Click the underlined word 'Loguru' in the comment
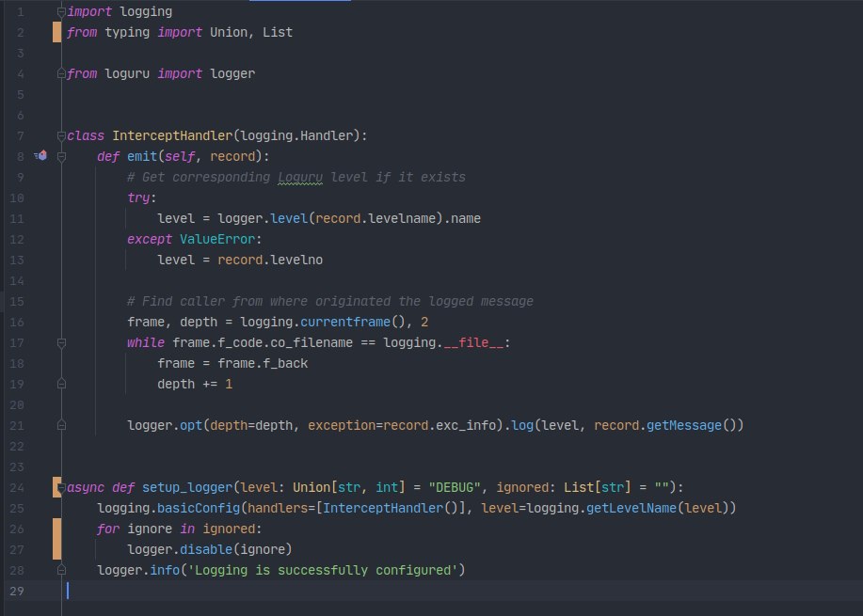This screenshot has width=863, height=616. tap(300, 177)
